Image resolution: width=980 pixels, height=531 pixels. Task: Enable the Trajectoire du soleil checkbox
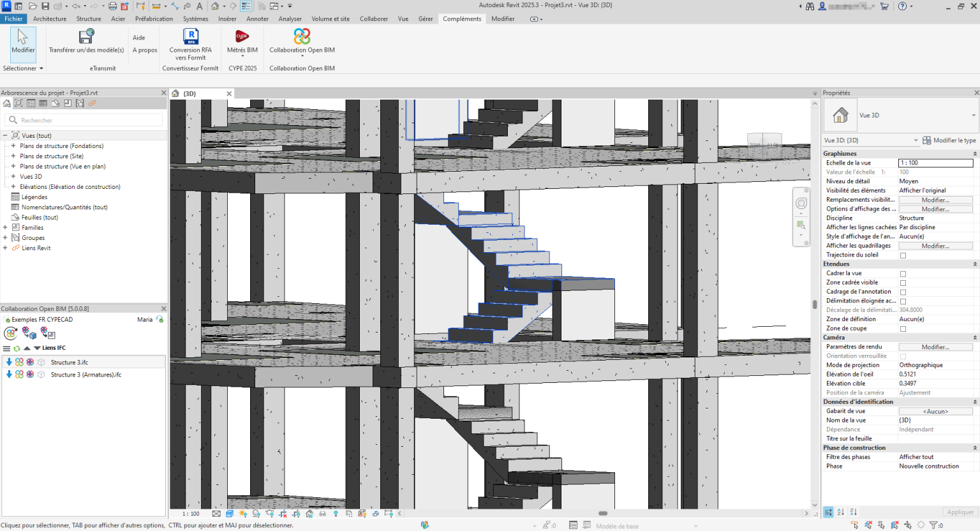click(903, 255)
